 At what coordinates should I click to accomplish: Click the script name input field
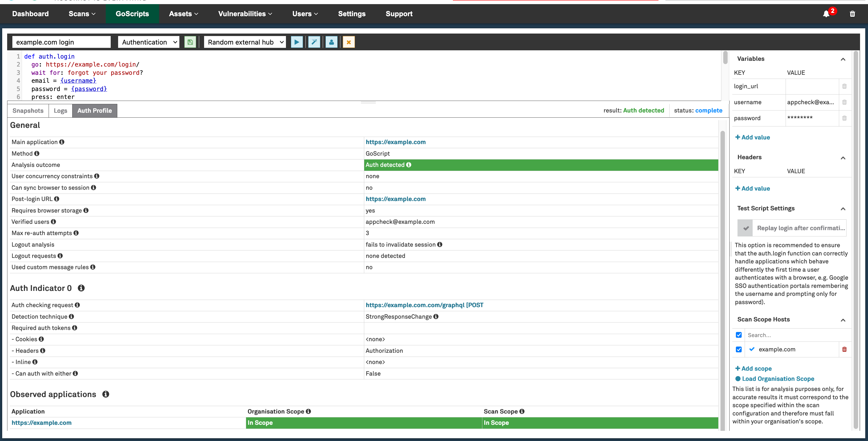coord(61,42)
